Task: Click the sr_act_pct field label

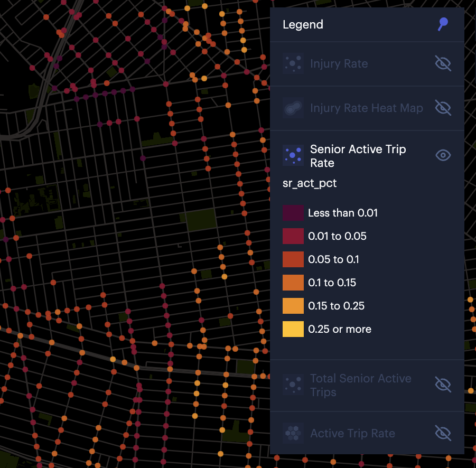Action: [x=310, y=183]
